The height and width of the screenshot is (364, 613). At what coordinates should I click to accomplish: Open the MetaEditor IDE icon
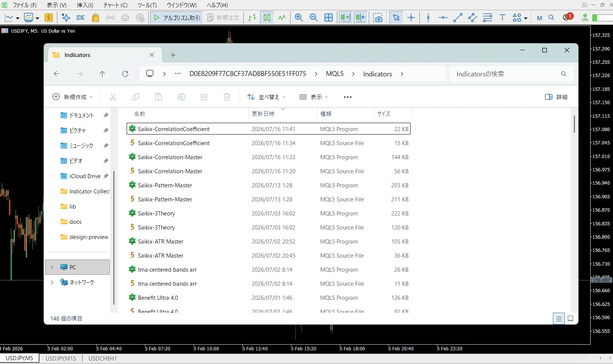(x=80, y=17)
